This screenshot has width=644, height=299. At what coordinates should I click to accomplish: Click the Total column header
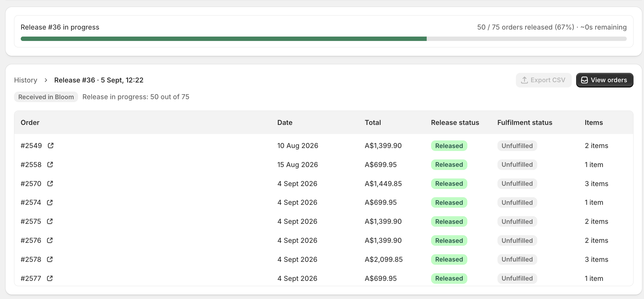tap(373, 123)
